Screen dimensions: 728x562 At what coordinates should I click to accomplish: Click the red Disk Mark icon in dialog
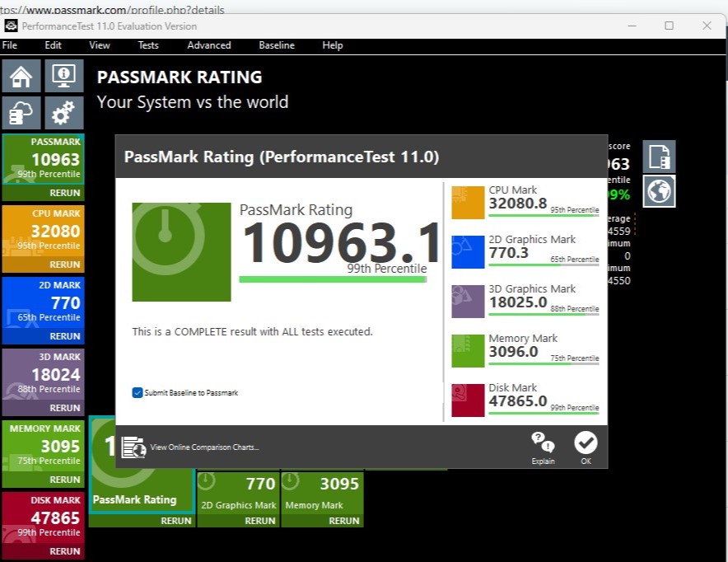[468, 400]
